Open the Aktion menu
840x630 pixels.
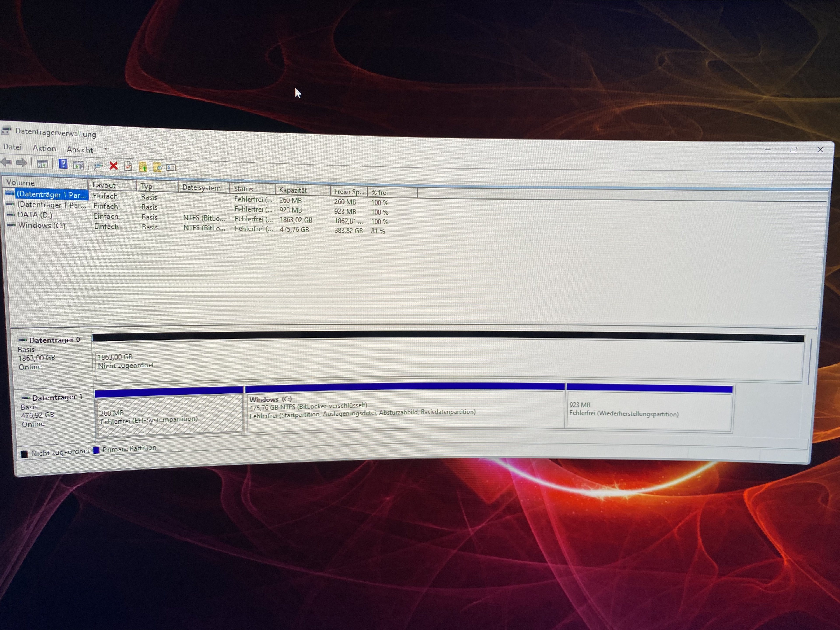click(x=44, y=148)
